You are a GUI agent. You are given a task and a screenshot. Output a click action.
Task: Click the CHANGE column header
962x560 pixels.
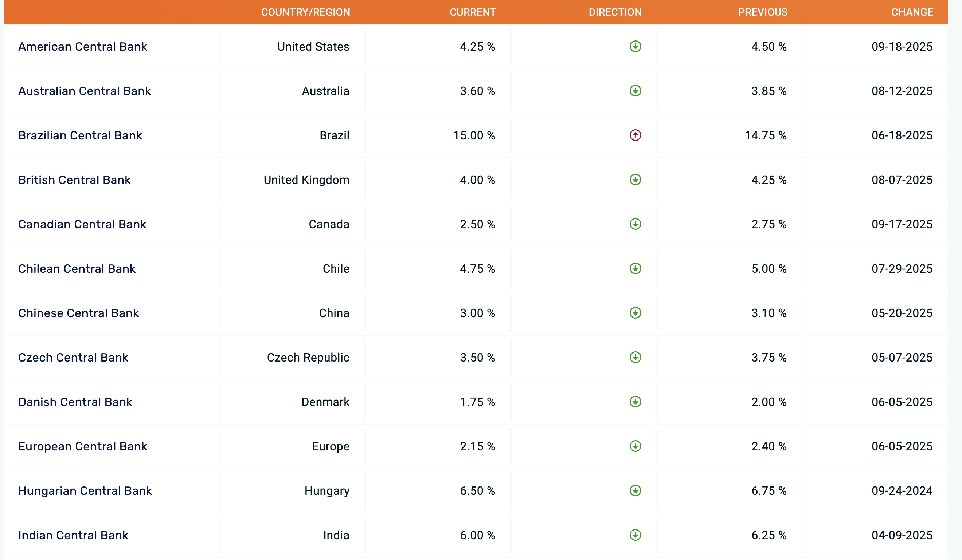(912, 12)
